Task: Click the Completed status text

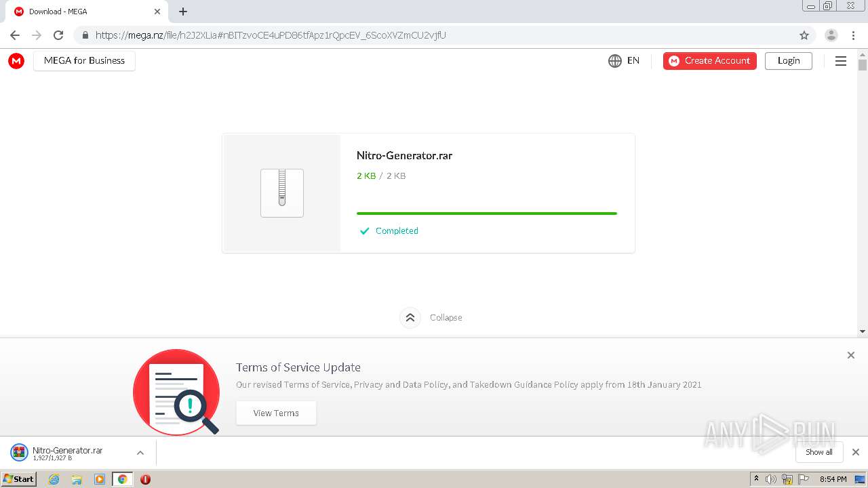Action: tap(397, 231)
